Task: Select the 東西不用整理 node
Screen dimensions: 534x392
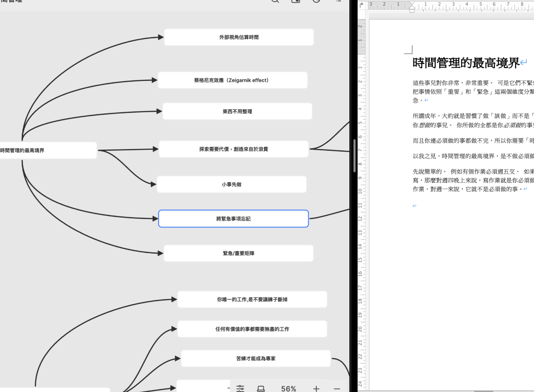Action: [237, 111]
